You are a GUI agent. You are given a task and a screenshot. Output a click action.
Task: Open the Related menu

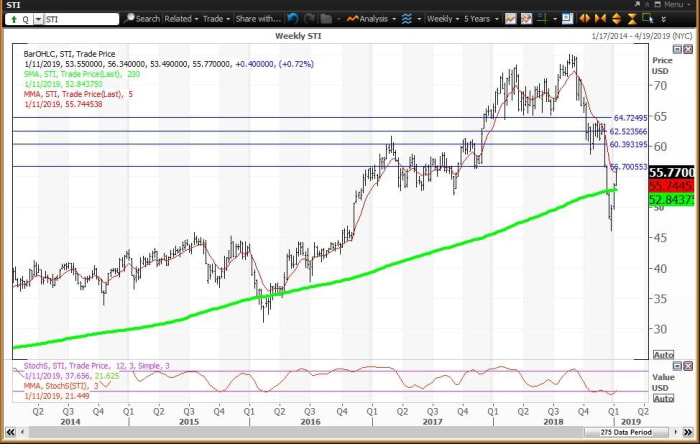pos(181,18)
